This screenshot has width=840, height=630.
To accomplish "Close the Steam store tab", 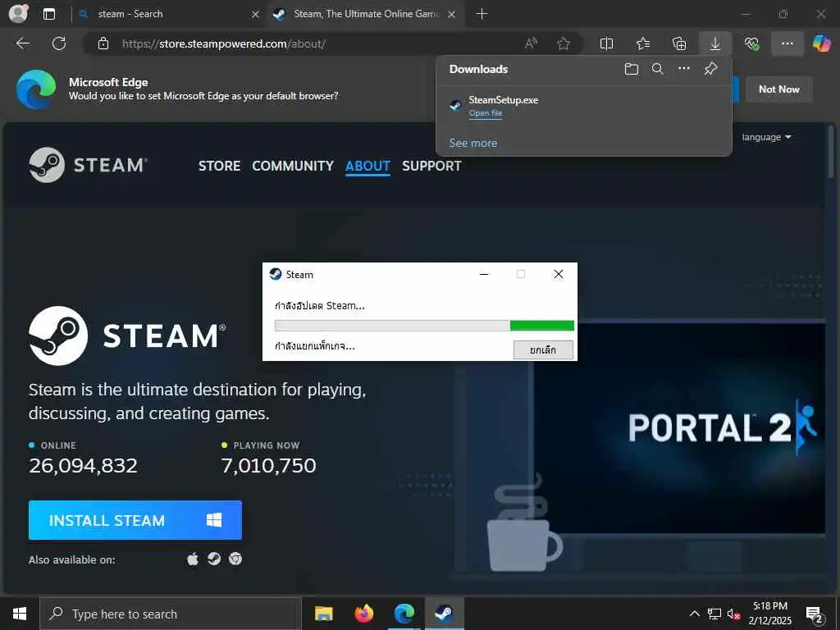I will (x=452, y=15).
